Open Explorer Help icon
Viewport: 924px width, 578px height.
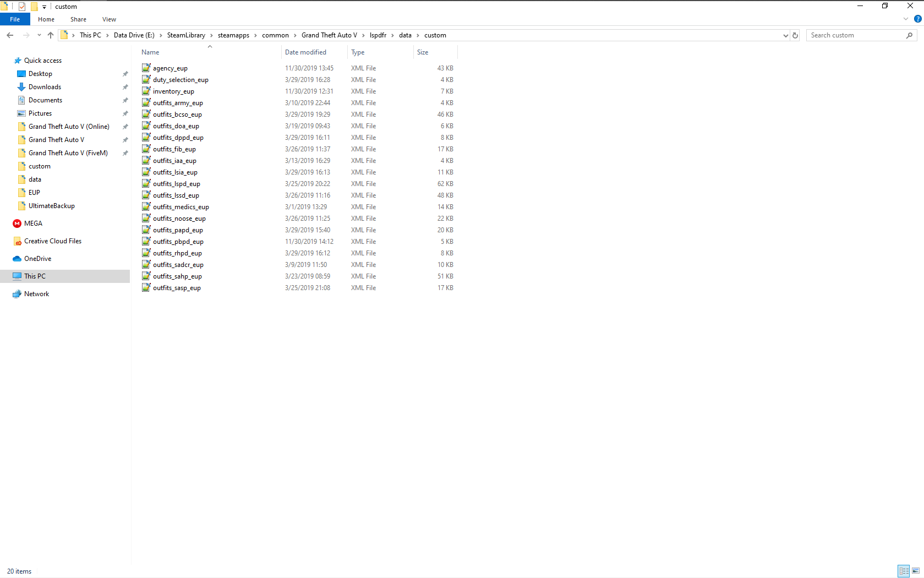918,19
